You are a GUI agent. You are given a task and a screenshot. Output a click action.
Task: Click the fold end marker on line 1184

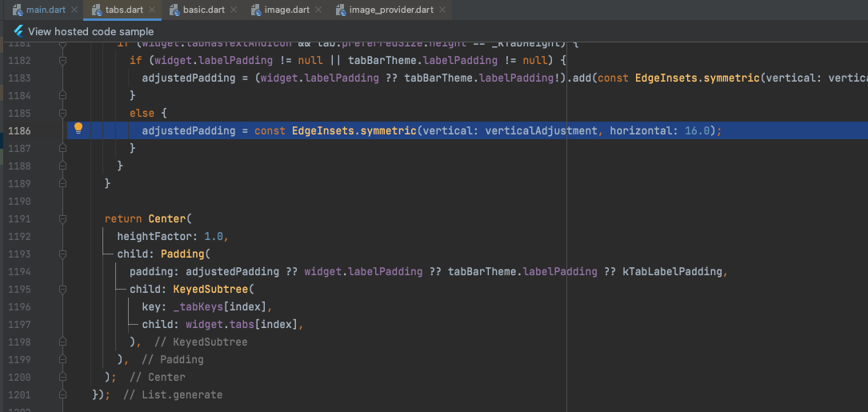62,96
